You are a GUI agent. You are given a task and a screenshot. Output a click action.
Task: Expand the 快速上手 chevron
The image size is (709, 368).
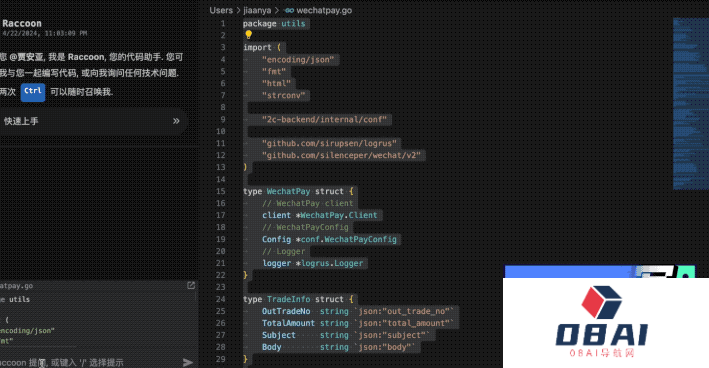click(x=176, y=121)
